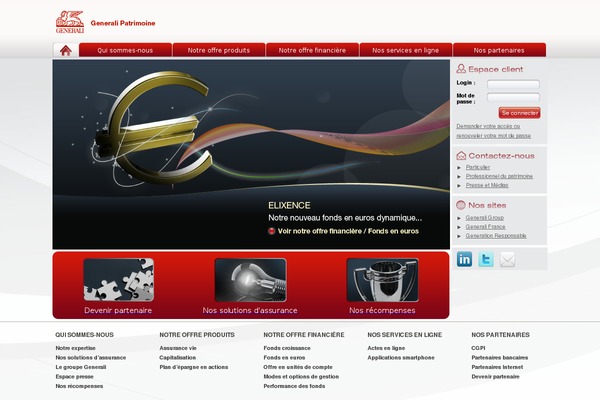Click the Espace client user icon
Screen dimensions: 600x400
pyautogui.click(x=461, y=69)
